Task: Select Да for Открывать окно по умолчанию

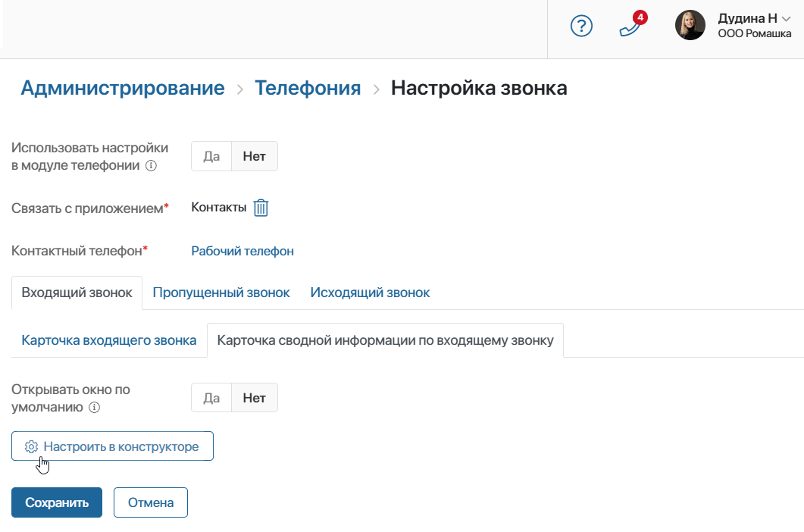Action: coord(211,398)
